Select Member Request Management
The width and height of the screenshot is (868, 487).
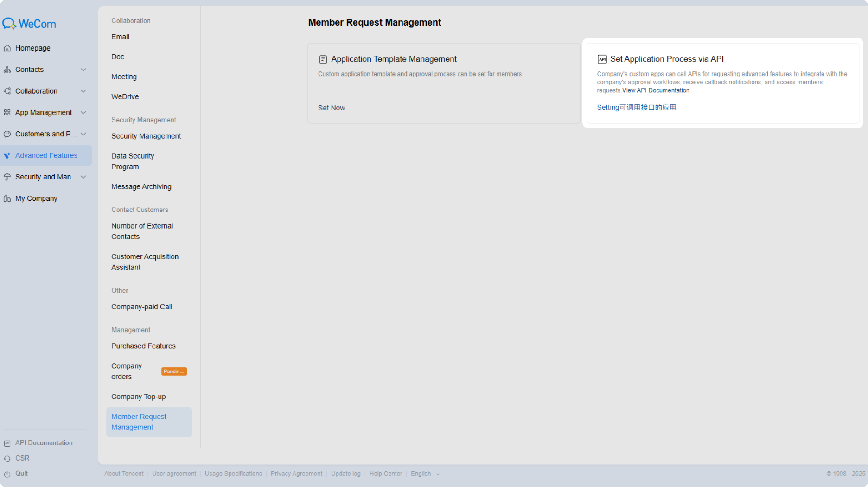(x=149, y=422)
